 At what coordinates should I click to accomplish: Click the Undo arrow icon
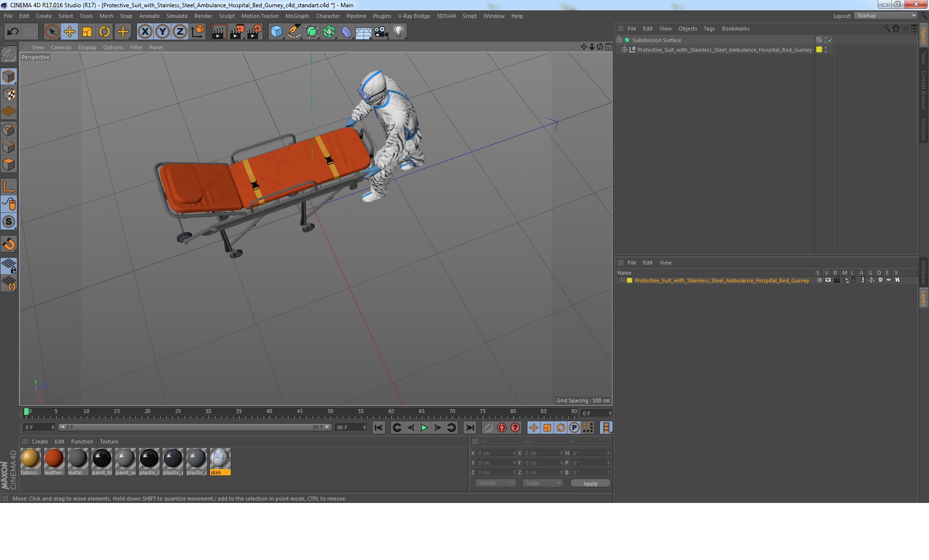coord(13,32)
